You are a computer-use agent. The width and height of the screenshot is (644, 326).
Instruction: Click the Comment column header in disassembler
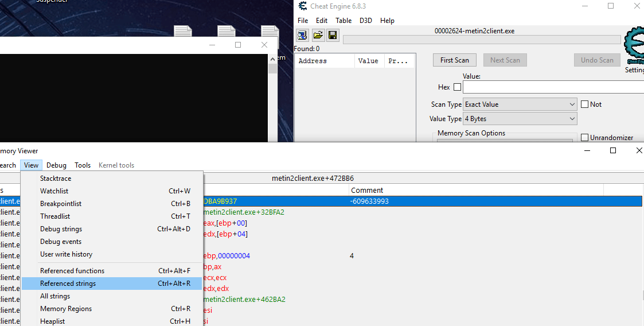coord(477,191)
